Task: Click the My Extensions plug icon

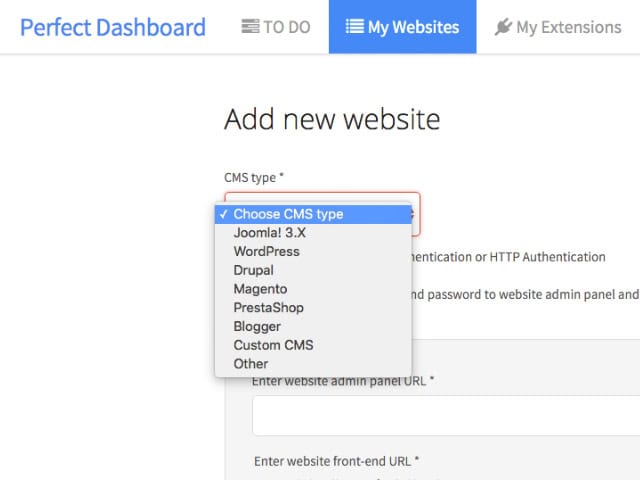Action: click(503, 27)
